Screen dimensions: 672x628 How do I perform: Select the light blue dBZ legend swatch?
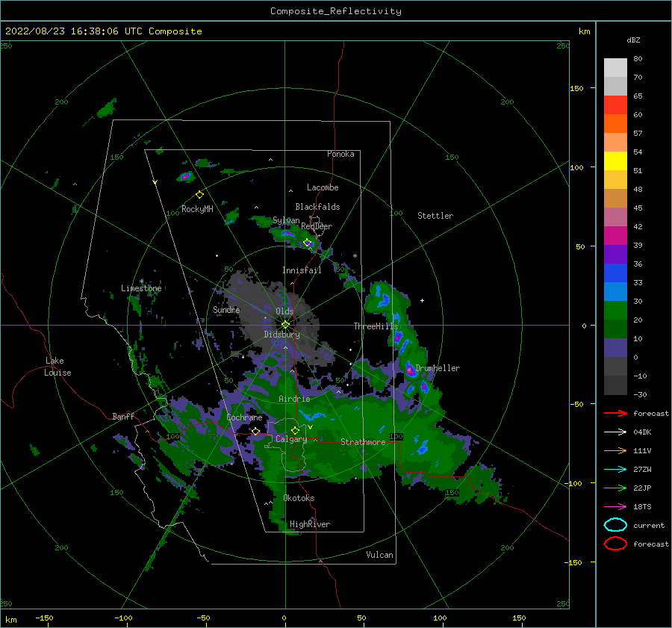click(x=615, y=292)
